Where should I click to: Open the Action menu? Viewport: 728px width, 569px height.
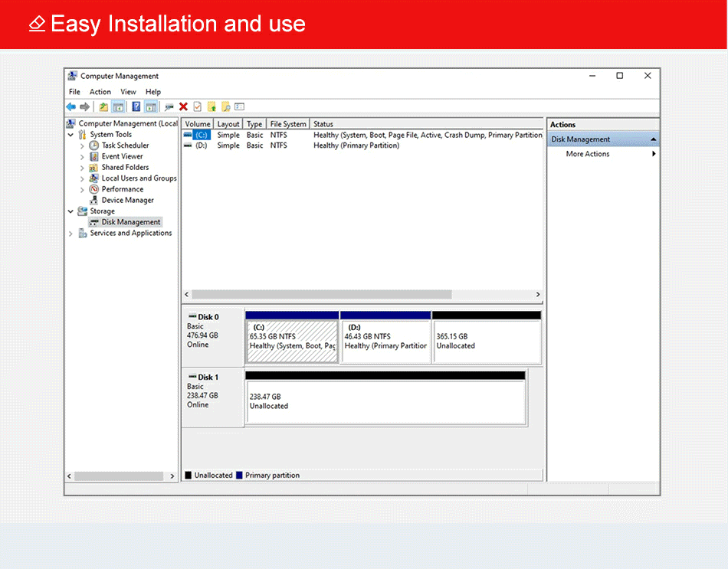(x=100, y=92)
